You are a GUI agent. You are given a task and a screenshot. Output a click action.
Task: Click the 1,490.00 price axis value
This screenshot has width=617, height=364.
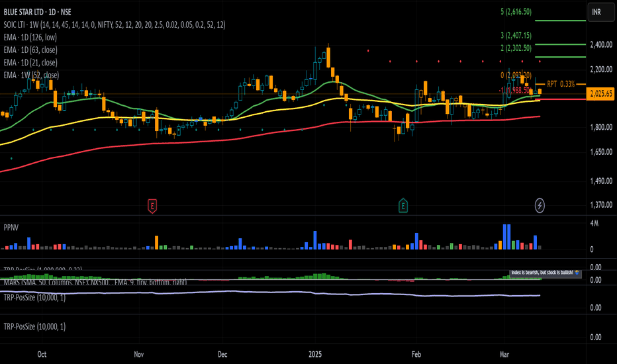(601, 181)
